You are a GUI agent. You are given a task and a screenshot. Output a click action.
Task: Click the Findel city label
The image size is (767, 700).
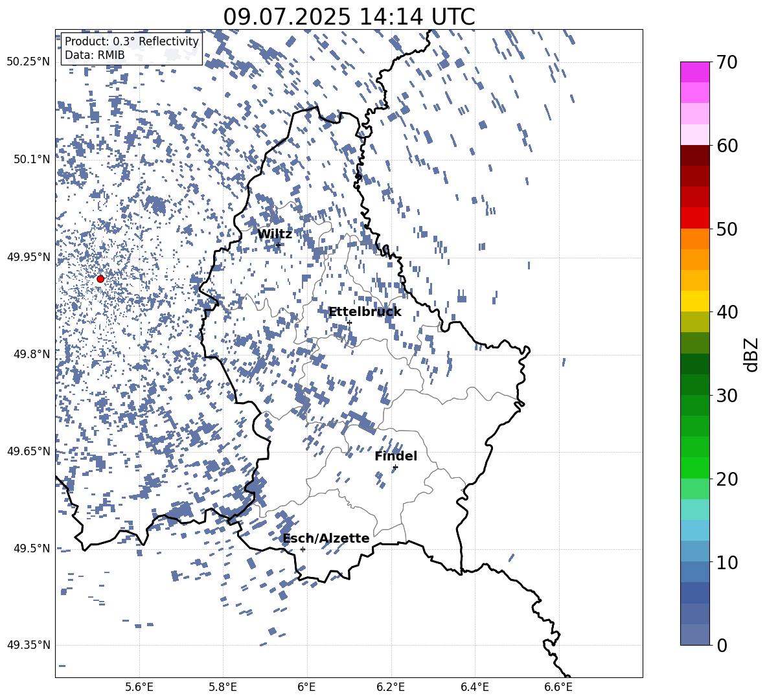coord(396,456)
